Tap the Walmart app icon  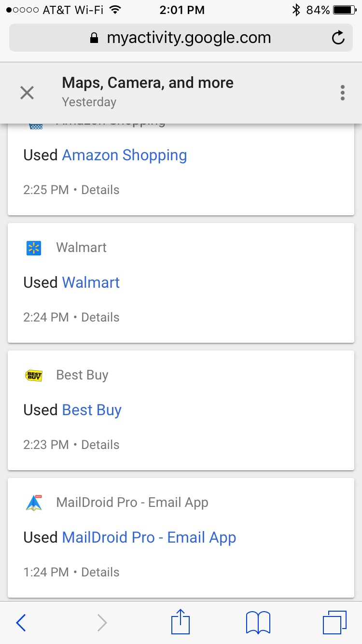(x=34, y=248)
